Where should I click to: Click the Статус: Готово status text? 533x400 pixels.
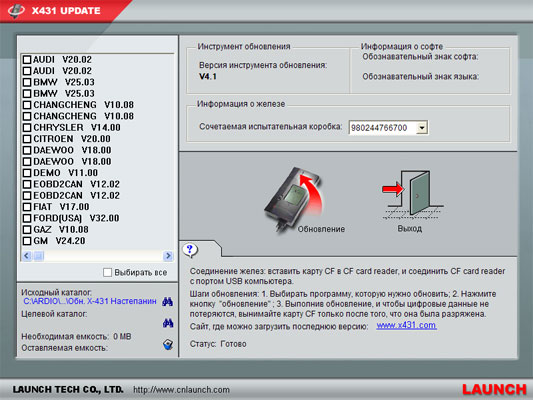click(218, 344)
